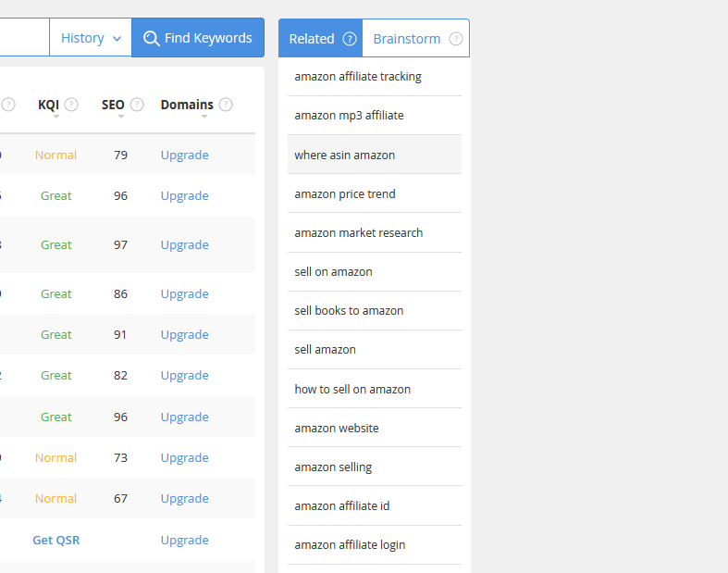This screenshot has width=728, height=573.
Task: Click the Normal KQI in SEO 73 row
Action: click(56, 457)
